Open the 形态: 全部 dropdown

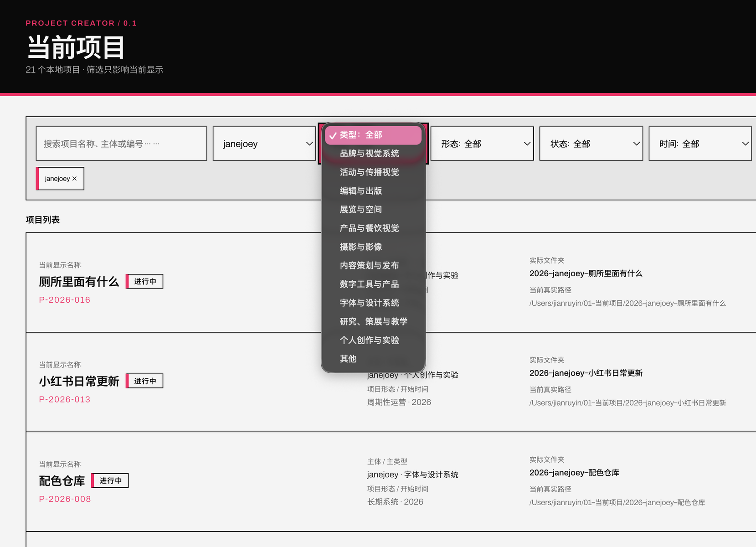pos(482,144)
